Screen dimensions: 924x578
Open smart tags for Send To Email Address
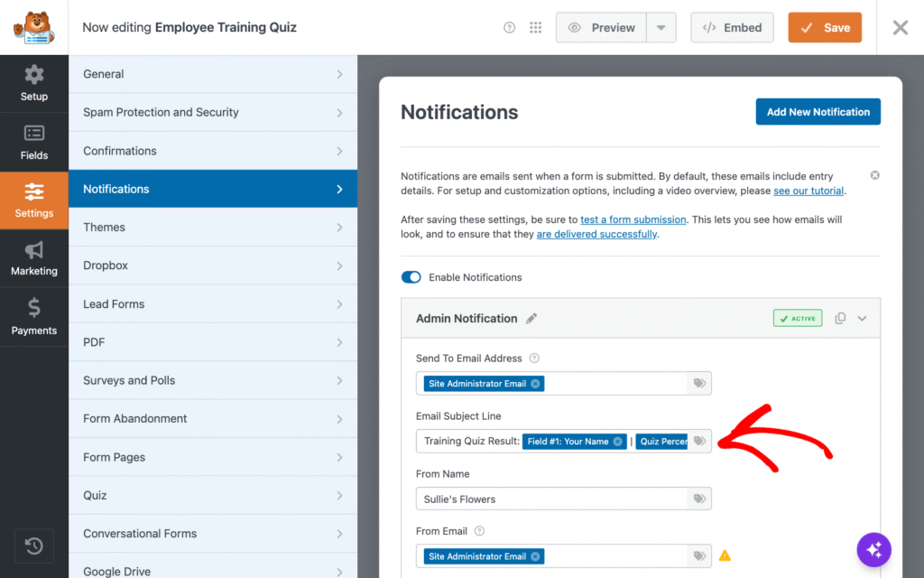tap(699, 383)
